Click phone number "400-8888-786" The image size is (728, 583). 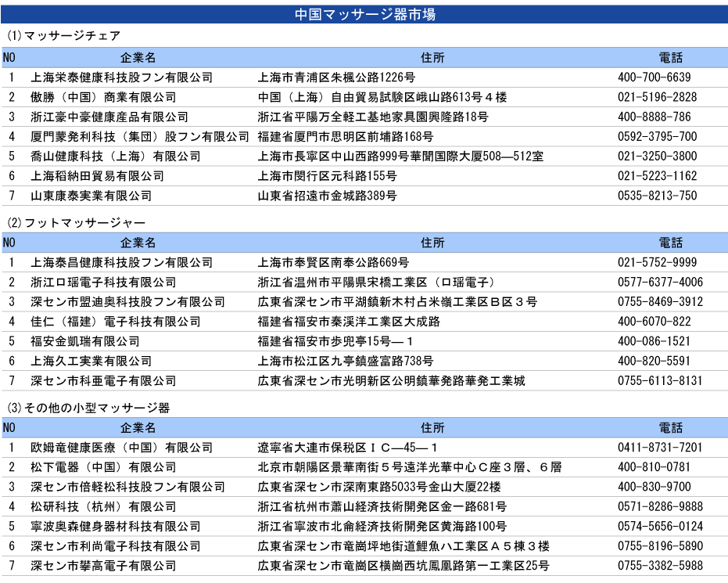click(654, 117)
